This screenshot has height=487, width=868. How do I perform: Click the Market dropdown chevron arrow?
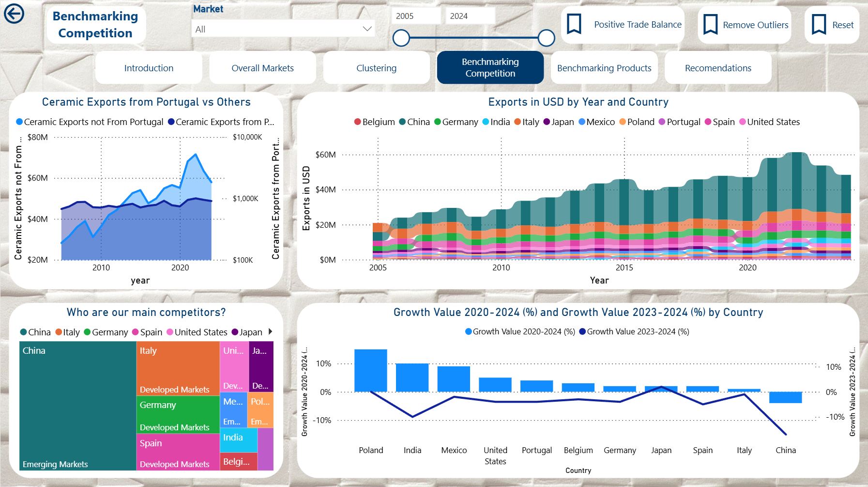(x=367, y=29)
